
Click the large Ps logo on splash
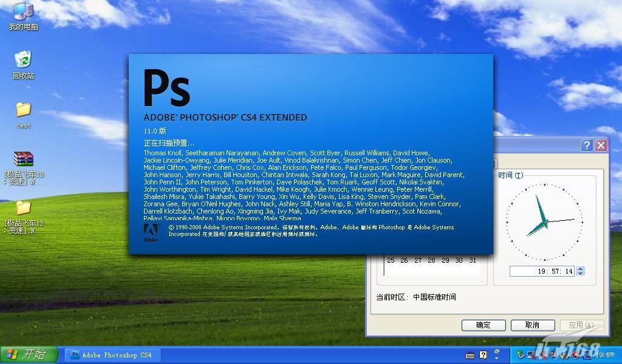pos(166,87)
